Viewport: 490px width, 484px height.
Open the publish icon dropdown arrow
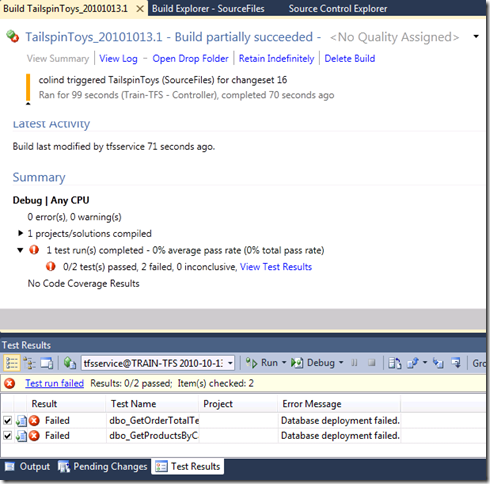click(425, 363)
